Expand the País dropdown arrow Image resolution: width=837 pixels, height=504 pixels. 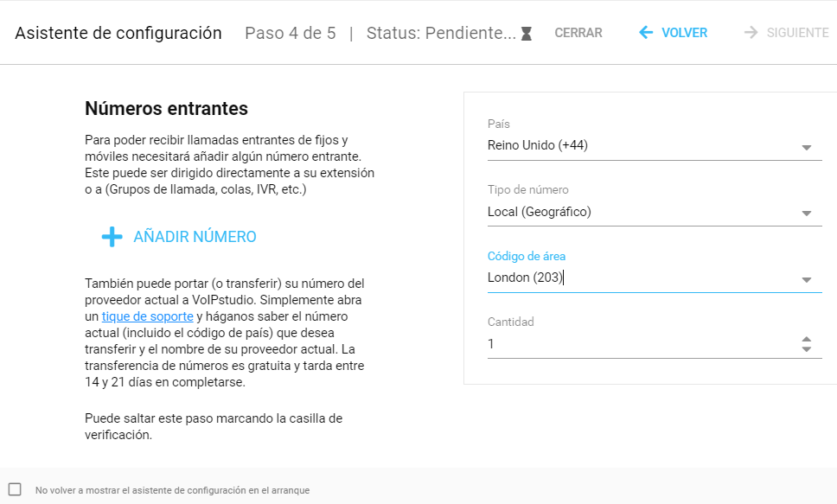[806, 147]
